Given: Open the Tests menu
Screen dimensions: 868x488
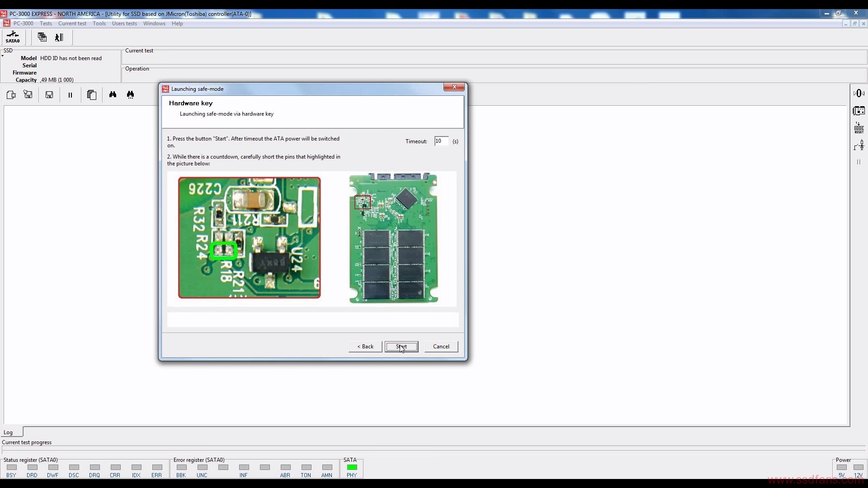Looking at the screenshot, I should 46,23.
